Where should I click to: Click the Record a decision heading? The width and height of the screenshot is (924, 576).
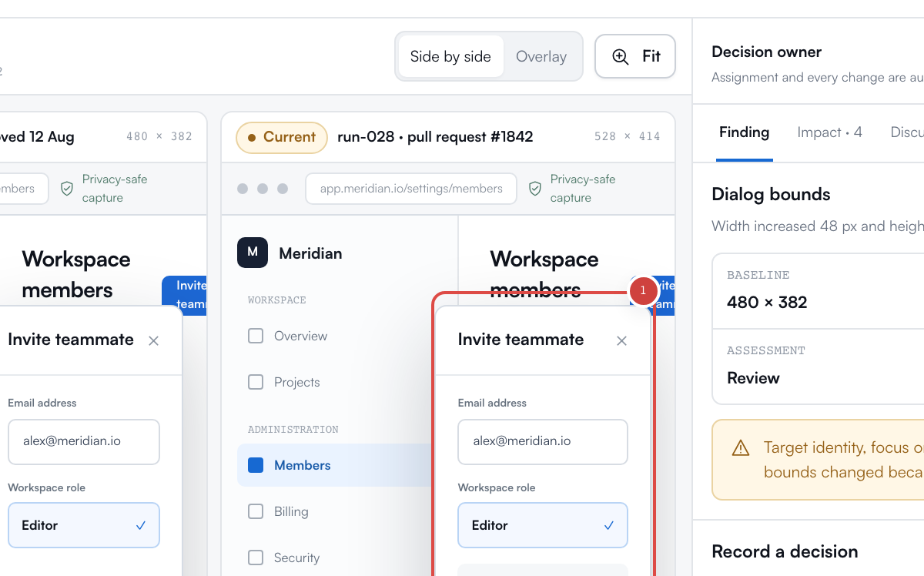point(785,551)
